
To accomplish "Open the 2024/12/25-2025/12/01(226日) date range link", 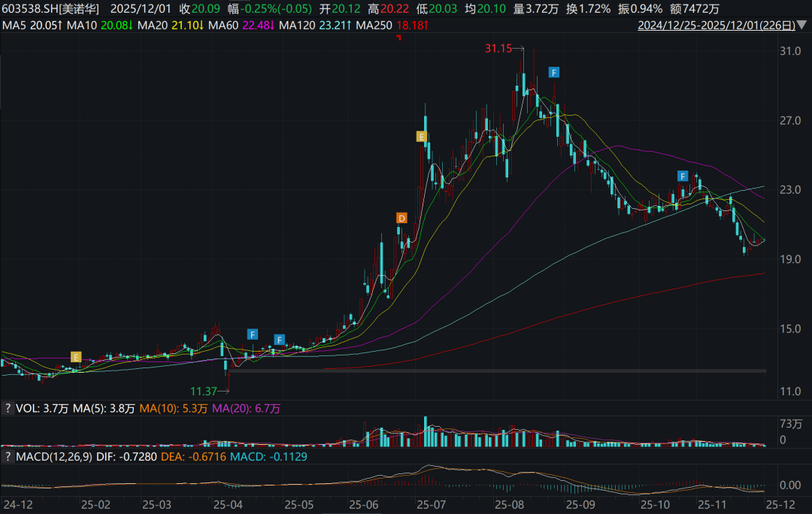I will pyautogui.click(x=717, y=26).
